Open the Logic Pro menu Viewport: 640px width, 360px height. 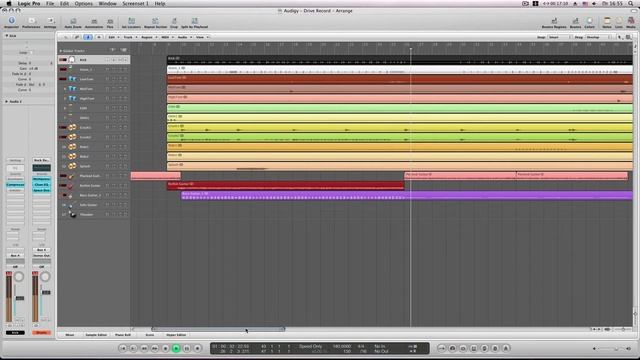[x=29, y=4]
